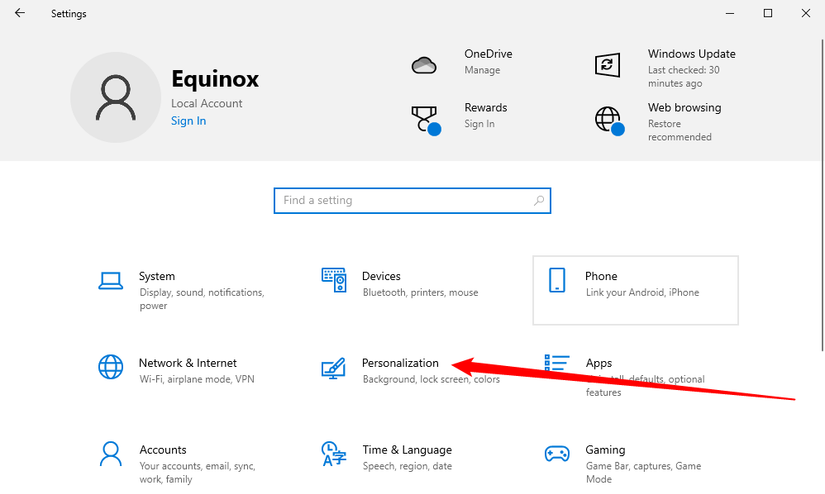Viewport: 825px width, 494px height.
Task: Click the Windows Update refresh icon
Action: tap(607, 65)
